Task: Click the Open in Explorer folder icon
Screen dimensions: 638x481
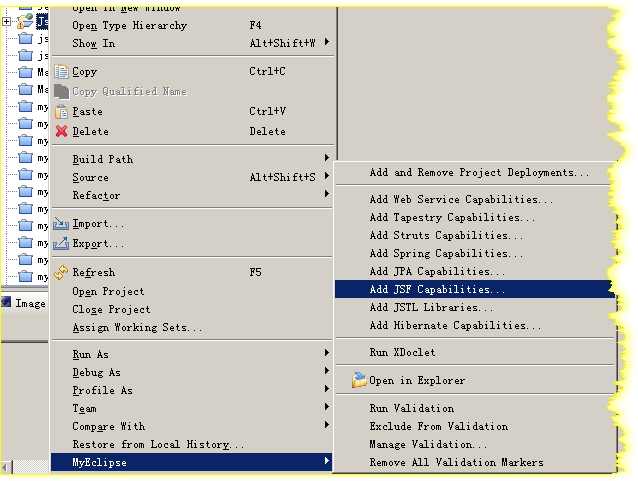Action: point(359,380)
